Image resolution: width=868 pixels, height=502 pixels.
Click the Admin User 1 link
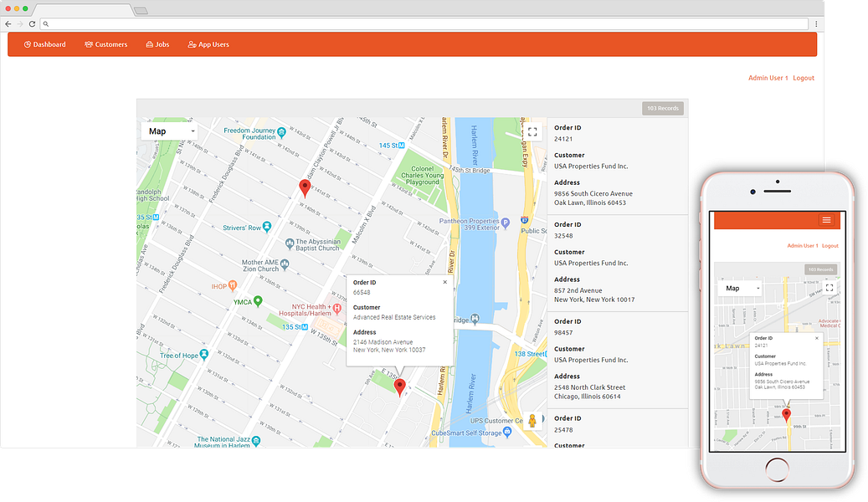pyautogui.click(x=768, y=78)
